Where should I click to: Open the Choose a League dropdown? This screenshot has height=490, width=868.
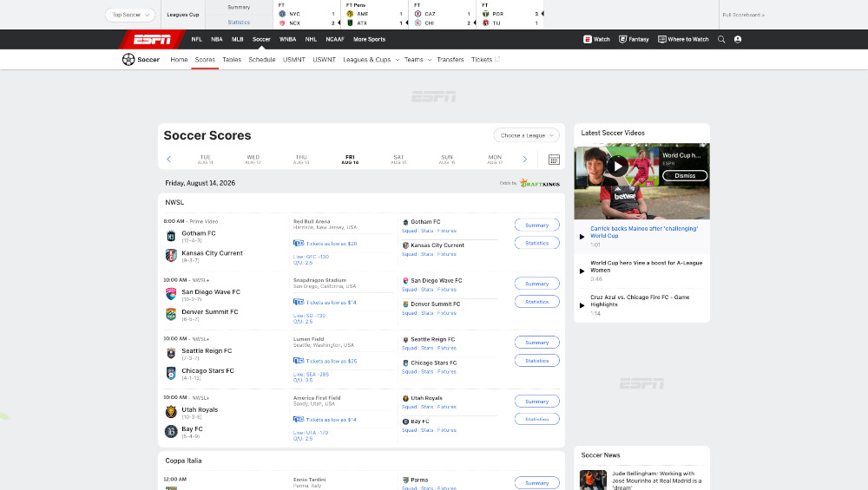click(x=527, y=135)
